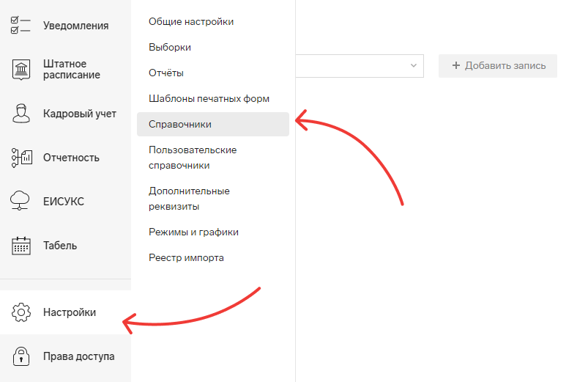Viewport: 588px width, 382px height.
Task: Open Режимы и графики settings
Action: (x=193, y=232)
